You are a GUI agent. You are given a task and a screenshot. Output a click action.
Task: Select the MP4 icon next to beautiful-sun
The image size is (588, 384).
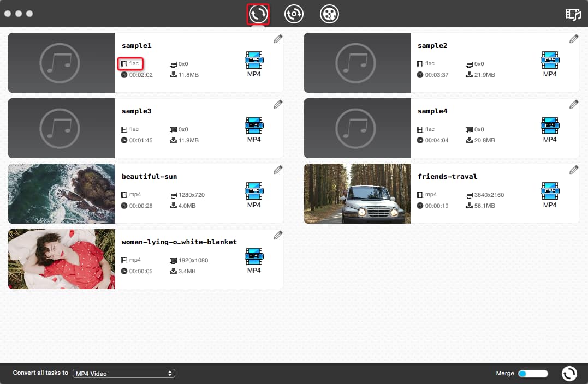[x=254, y=191]
